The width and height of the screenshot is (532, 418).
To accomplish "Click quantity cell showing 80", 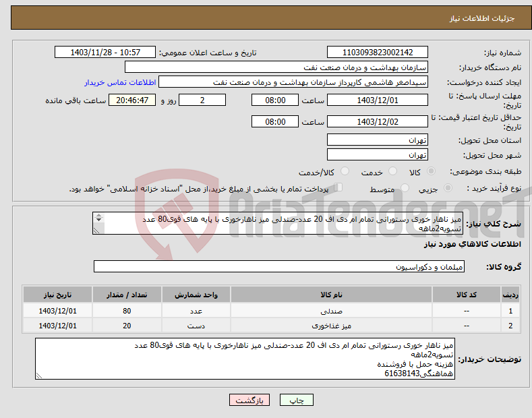I will 127,310.
